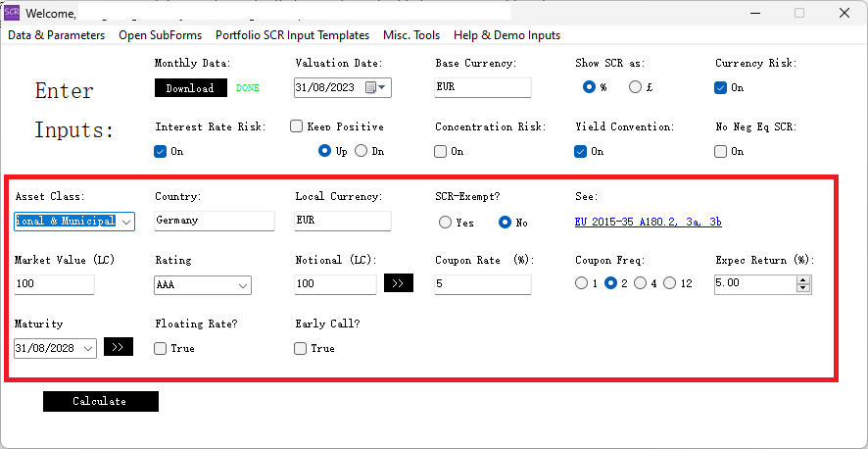868x449 pixels.
Task: Select Yes for SCR-Exempt
Action: click(445, 223)
